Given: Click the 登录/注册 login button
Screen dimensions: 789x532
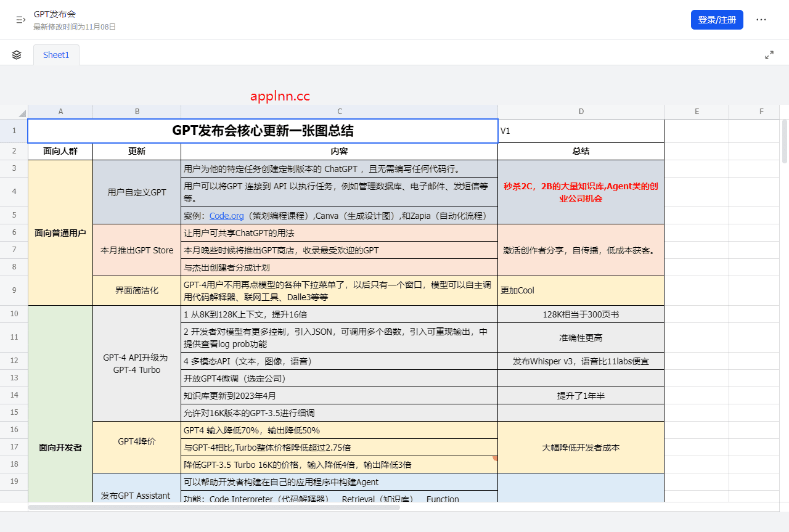Looking at the screenshot, I should [x=717, y=19].
